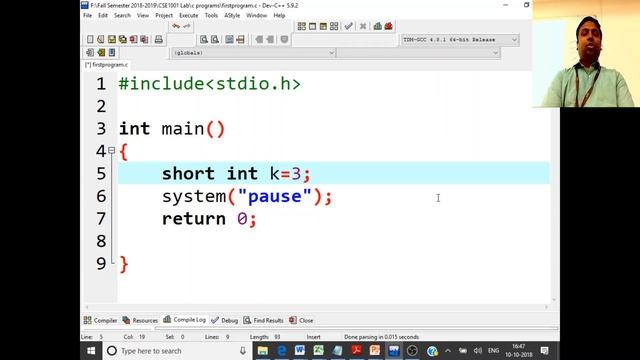Click the red Delete Profiling Information icon
Viewport: 640px width, 360px height.
coord(389,27)
